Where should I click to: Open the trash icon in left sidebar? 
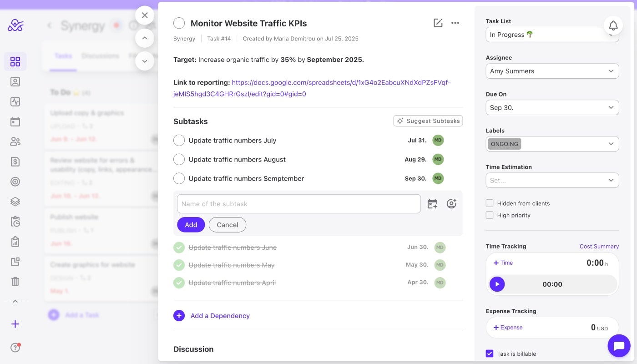(x=15, y=281)
